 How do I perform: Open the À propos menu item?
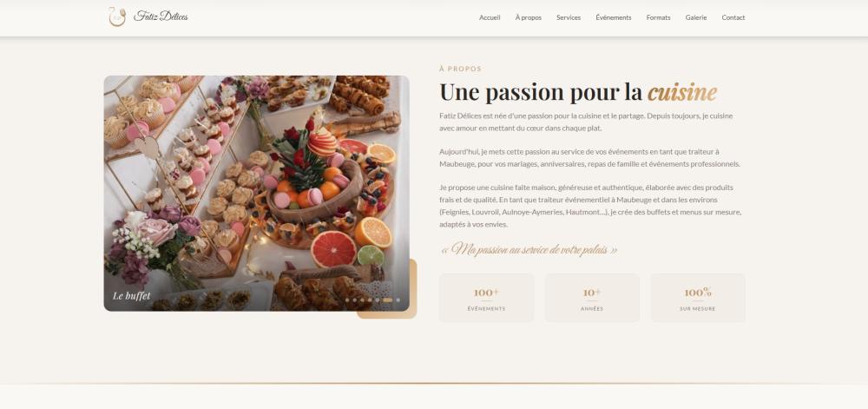[528, 17]
